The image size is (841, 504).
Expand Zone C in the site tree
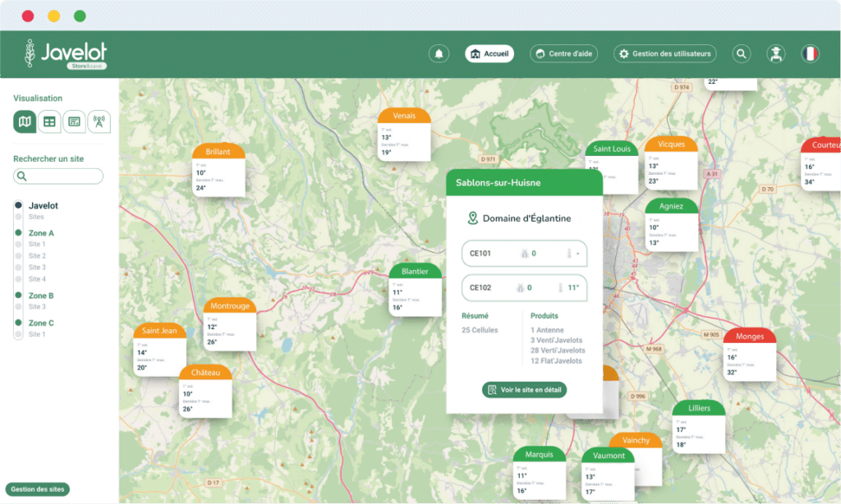41,323
